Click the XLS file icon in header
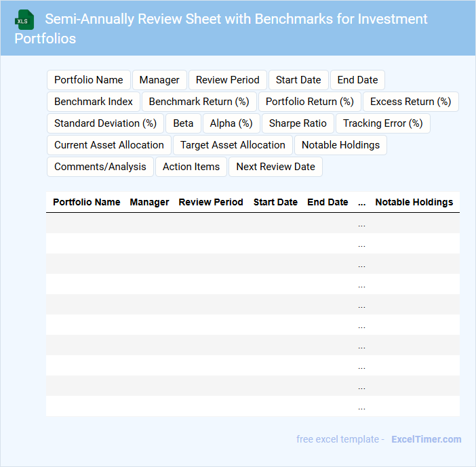 click(x=25, y=20)
